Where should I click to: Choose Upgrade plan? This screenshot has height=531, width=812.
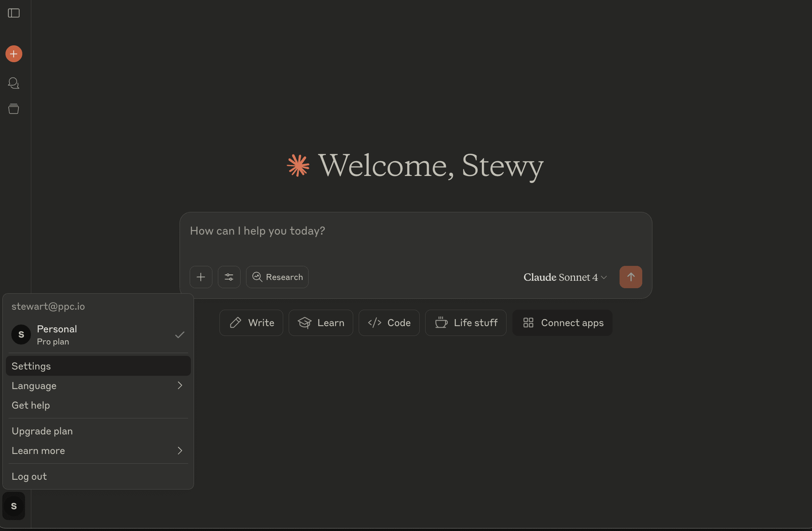tap(98, 431)
